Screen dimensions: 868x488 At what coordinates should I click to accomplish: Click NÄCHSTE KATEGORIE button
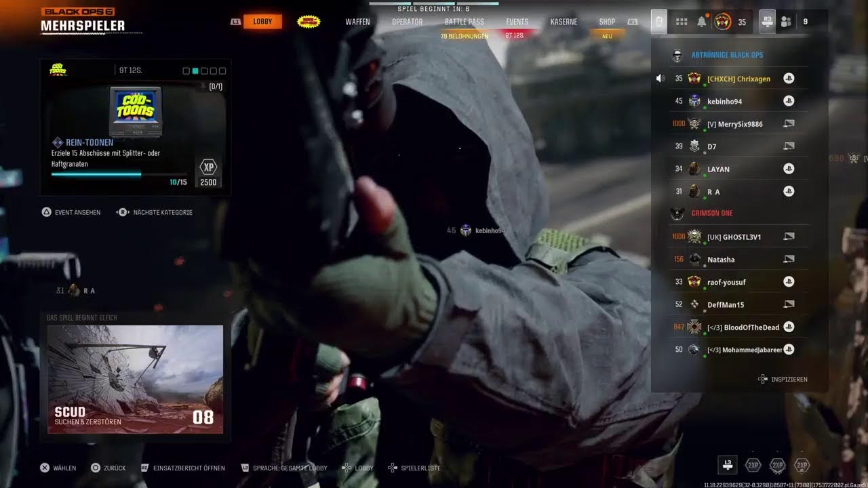155,212
